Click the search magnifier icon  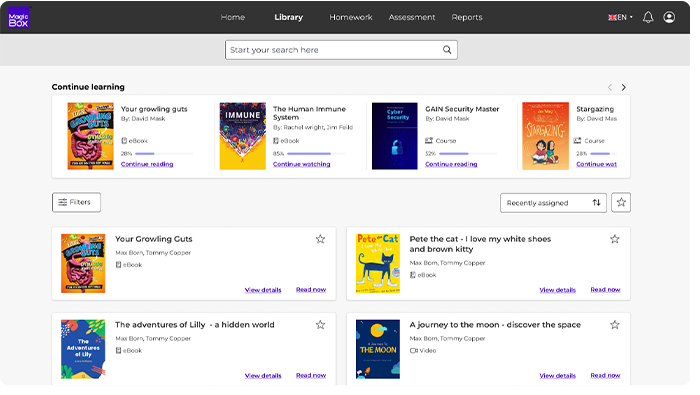click(x=447, y=50)
